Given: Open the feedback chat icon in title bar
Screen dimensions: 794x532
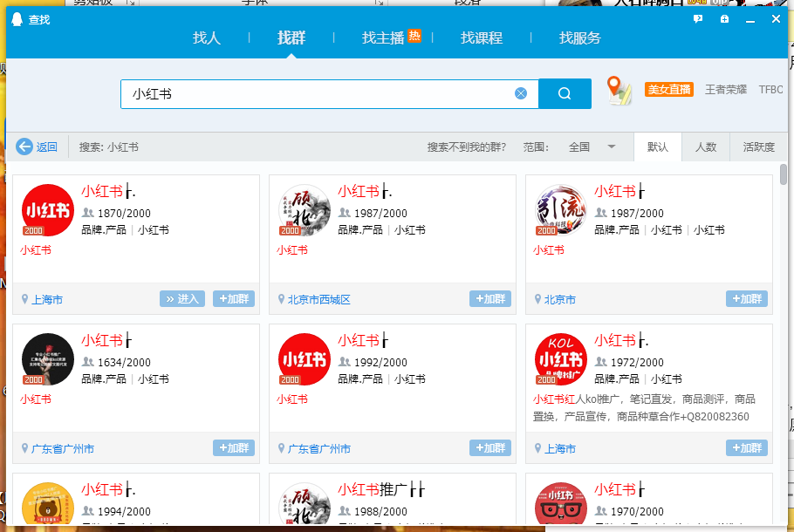Looking at the screenshot, I should coord(698,19).
